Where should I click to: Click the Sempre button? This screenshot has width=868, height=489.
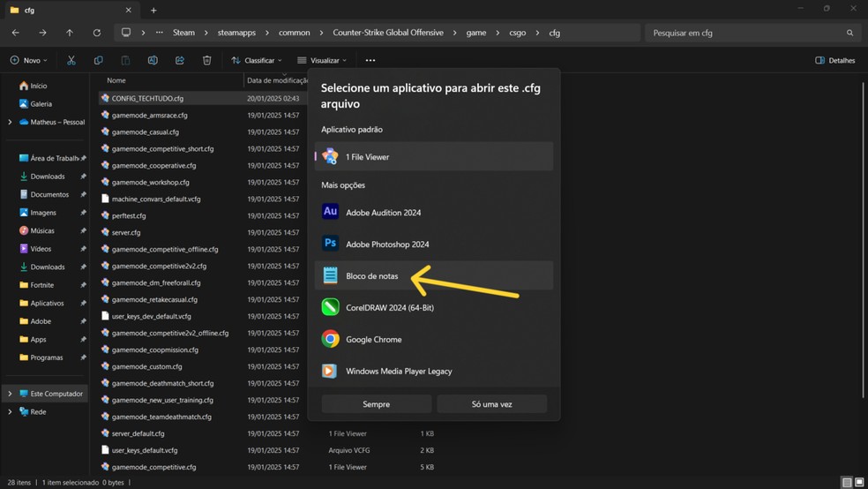[376, 404]
